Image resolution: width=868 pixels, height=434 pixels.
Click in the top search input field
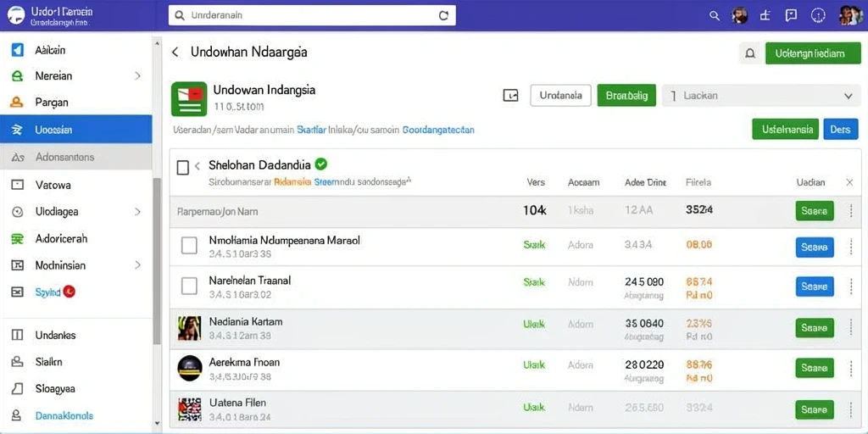[312, 15]
